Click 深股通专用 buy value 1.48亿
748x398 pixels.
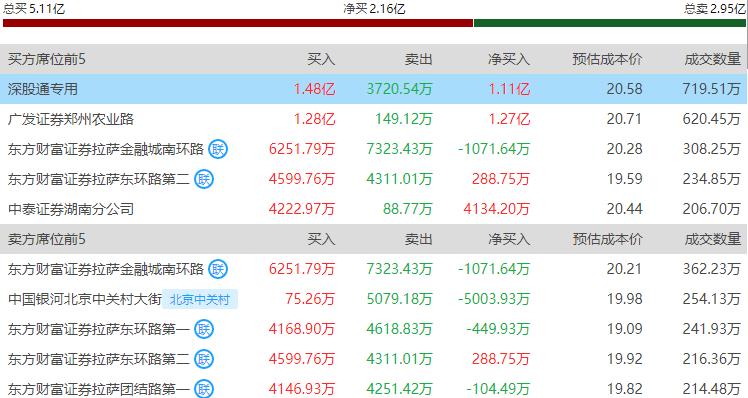pos(314,89)
